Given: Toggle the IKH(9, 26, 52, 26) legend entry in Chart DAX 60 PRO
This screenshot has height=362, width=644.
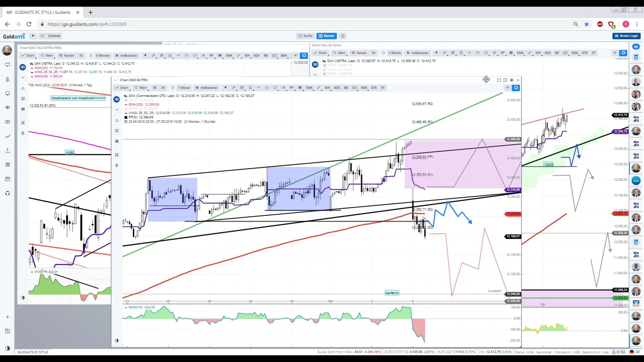Looking at the screenshot, I should click(179, 113).
